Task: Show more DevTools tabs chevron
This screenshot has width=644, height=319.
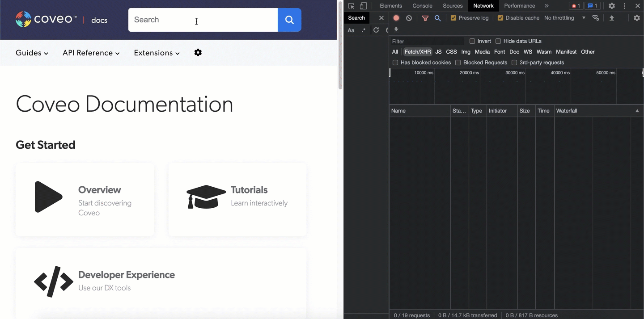Action: (x=547, y=6)
